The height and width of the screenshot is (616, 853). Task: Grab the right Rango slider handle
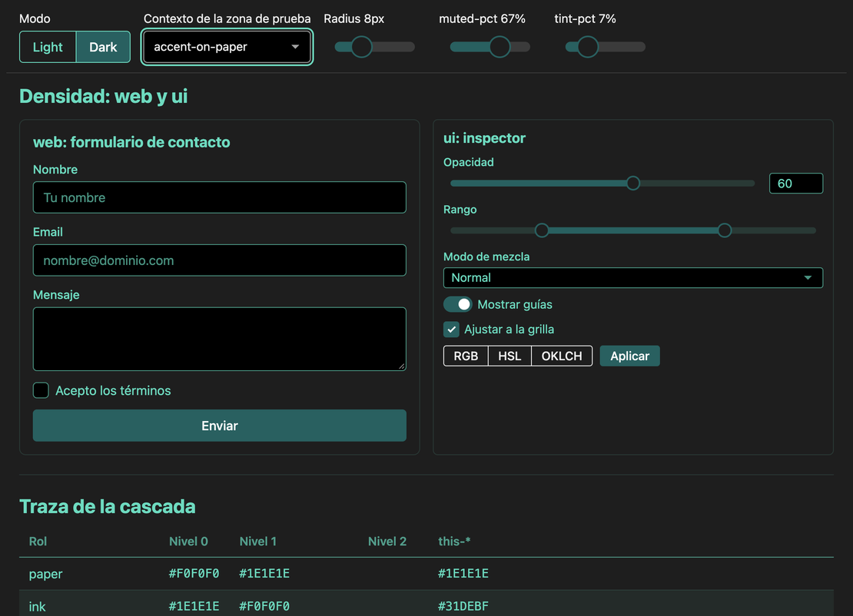point(724,230)
